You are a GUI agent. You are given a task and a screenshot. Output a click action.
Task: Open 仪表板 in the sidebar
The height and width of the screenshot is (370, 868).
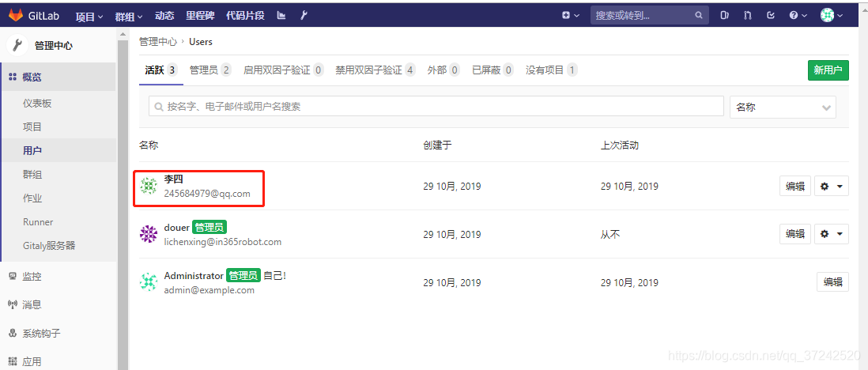point(37,104)
